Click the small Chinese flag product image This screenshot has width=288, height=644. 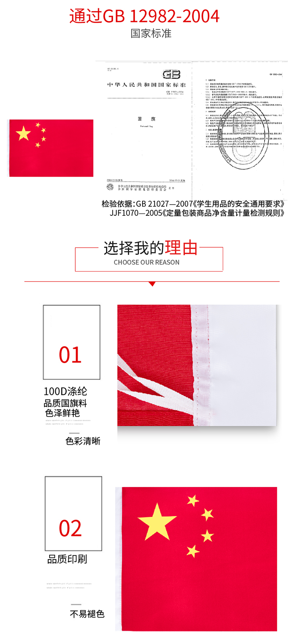[x=50, y=148]
